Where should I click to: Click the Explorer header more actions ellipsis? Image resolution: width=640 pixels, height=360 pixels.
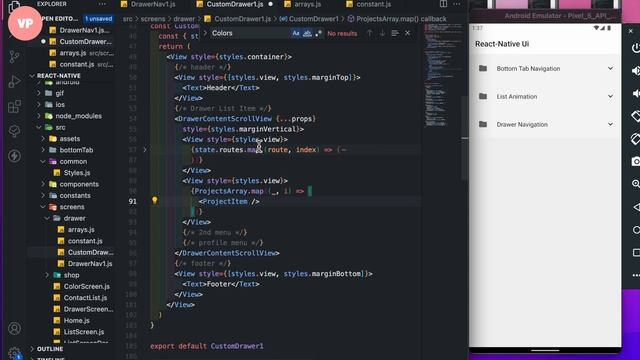(x=102, y=4)
